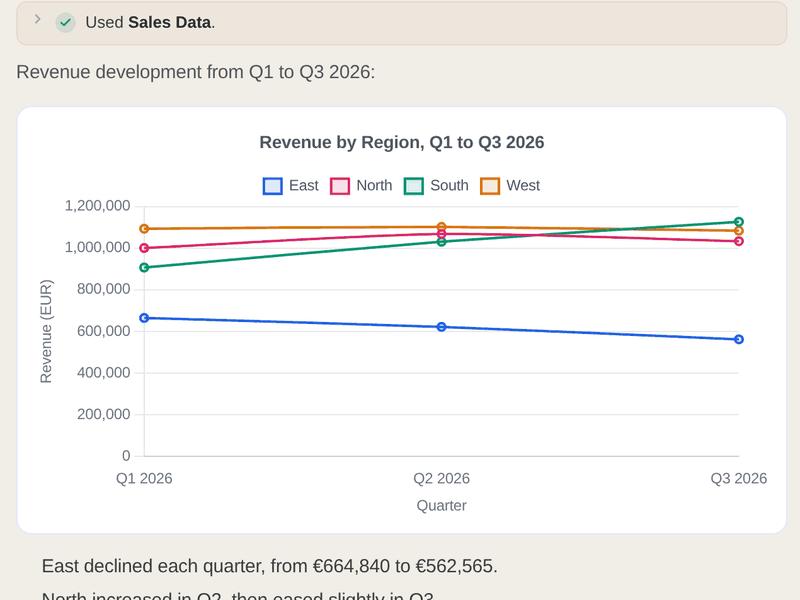Click the chart title 'Revenue by Region, Q1 to Q3 2026'
This screenshot has width=800, height=600.
[402, 142]
